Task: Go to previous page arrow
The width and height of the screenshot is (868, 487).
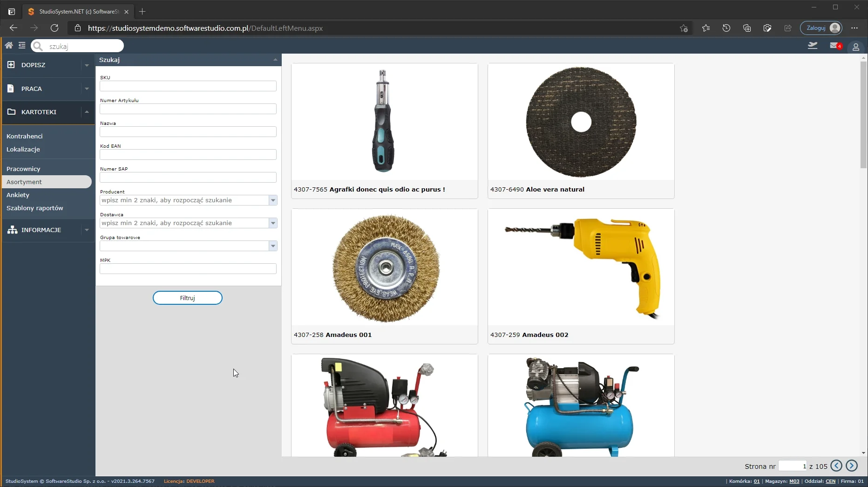Action: [x=836, y=466]
